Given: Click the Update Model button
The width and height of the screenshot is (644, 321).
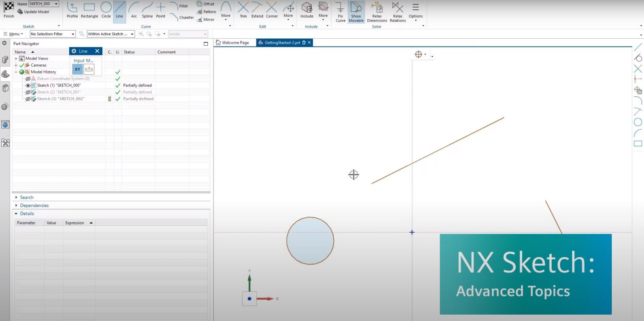Looking at the screenshot, I should point(34,12).
